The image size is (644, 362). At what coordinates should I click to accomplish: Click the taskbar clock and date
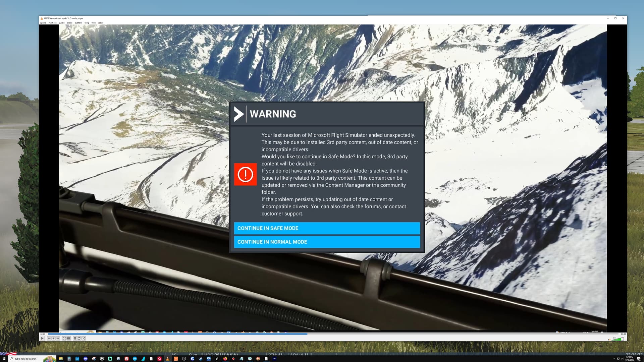tap(630, 359)
